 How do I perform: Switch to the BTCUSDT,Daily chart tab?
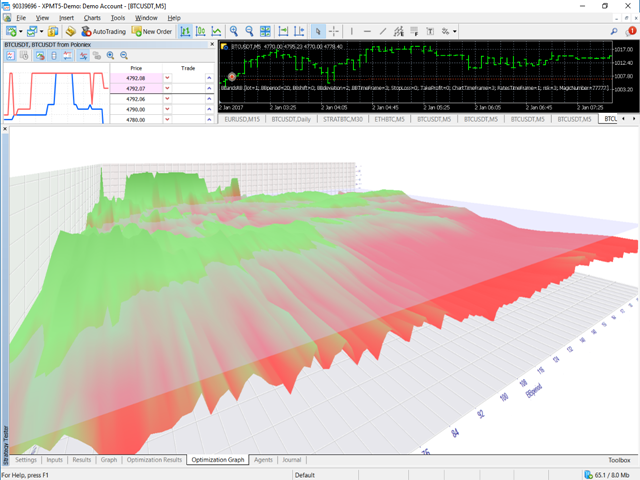coord(291,119)
